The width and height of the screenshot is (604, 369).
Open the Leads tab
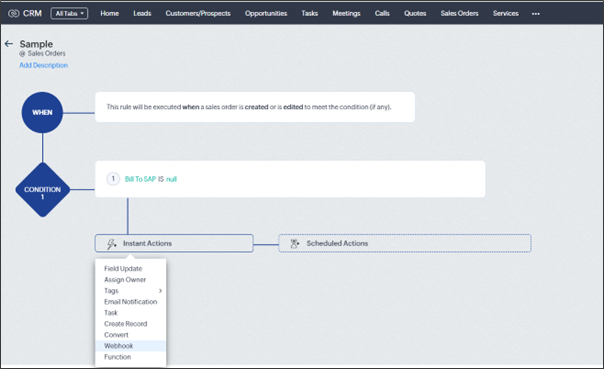coord(142,13)
